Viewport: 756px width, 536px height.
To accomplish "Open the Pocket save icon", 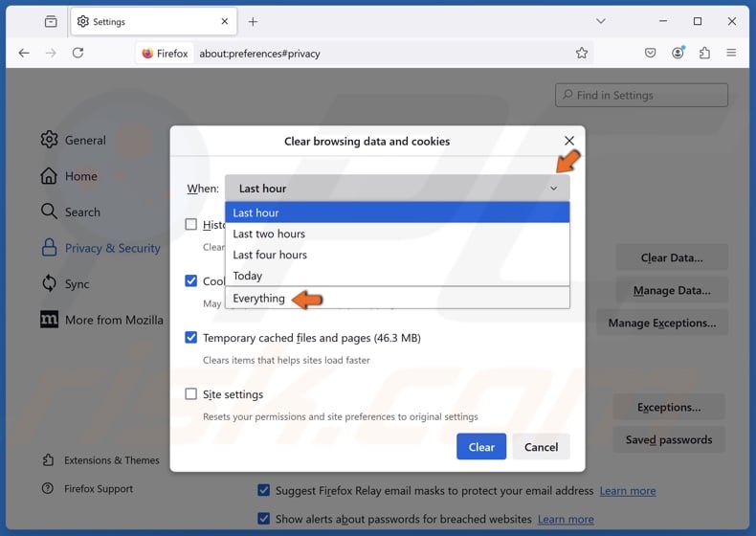I will point(650,53).
